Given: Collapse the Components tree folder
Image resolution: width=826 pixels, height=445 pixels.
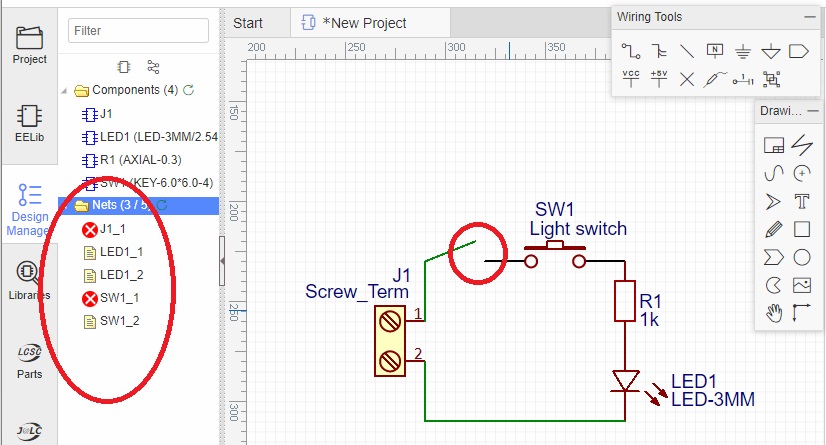Looking at the screenshot, I should tap(66, 91).
